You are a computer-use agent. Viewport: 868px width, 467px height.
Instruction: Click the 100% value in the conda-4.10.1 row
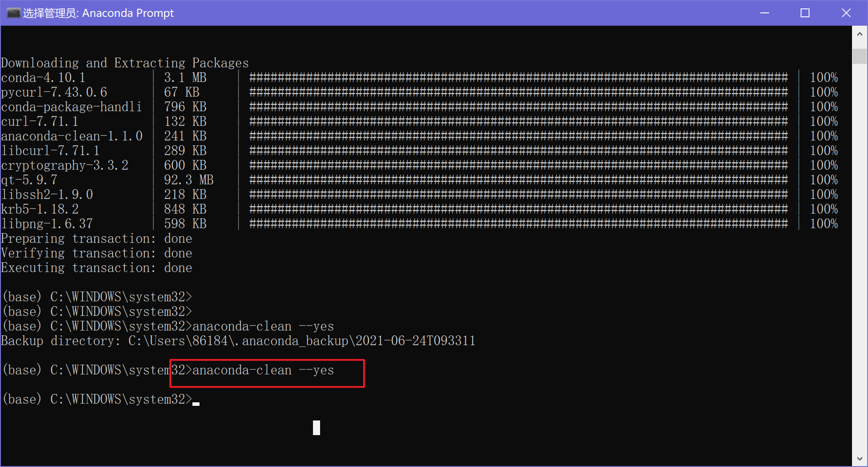click(824, 78)
